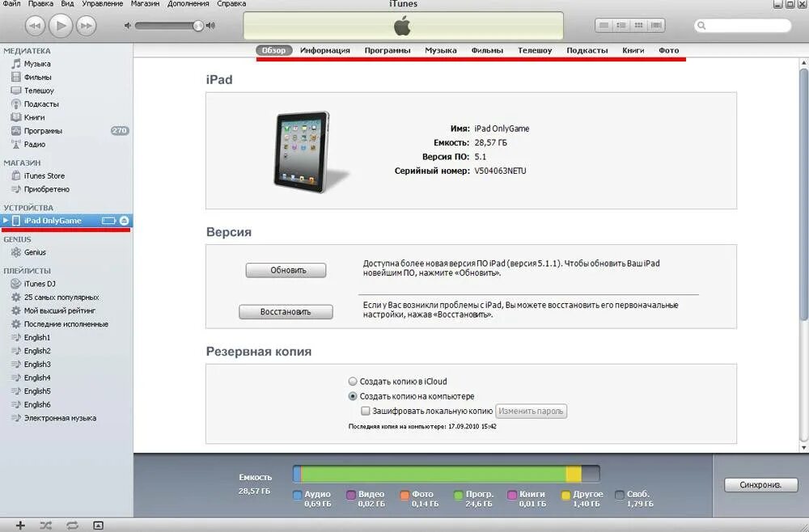The width and height of the screenshot is (809, 532).
Task: Toggle repeat icon in bottom bar
Action: point(72,526)
